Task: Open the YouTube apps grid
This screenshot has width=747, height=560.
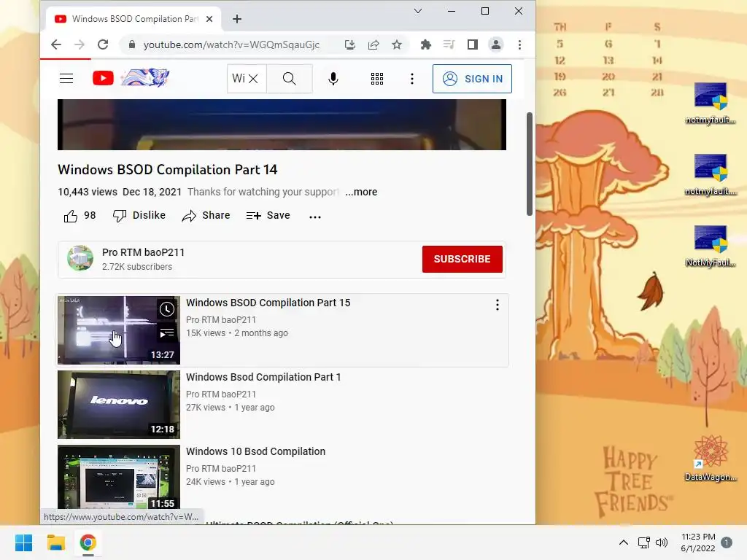Action: 377,79
